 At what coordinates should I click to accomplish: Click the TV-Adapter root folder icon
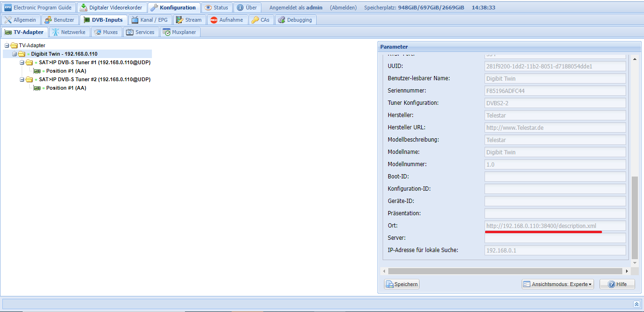click(14, 45)
